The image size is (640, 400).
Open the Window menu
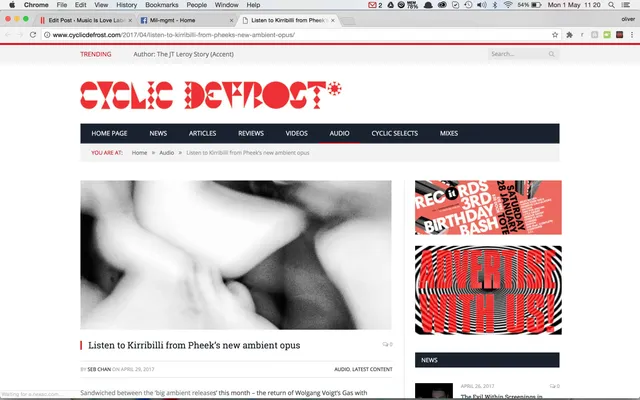click(227, 5)
